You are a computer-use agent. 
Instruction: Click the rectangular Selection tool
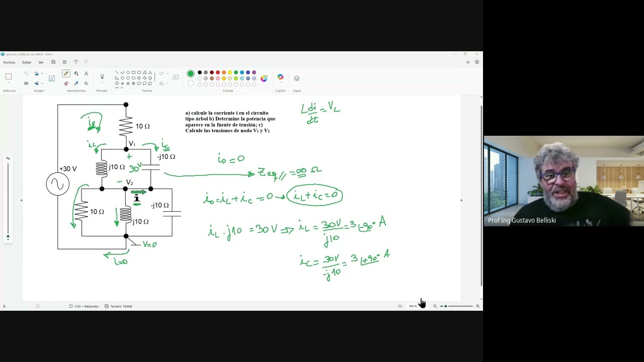coord(9,77)
